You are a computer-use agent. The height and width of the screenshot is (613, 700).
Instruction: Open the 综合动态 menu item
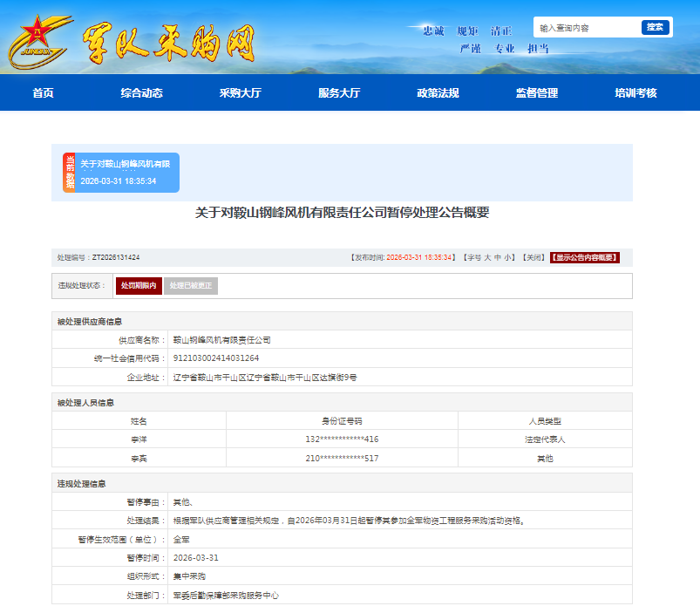pyautogui.click(x=141, y=93)
